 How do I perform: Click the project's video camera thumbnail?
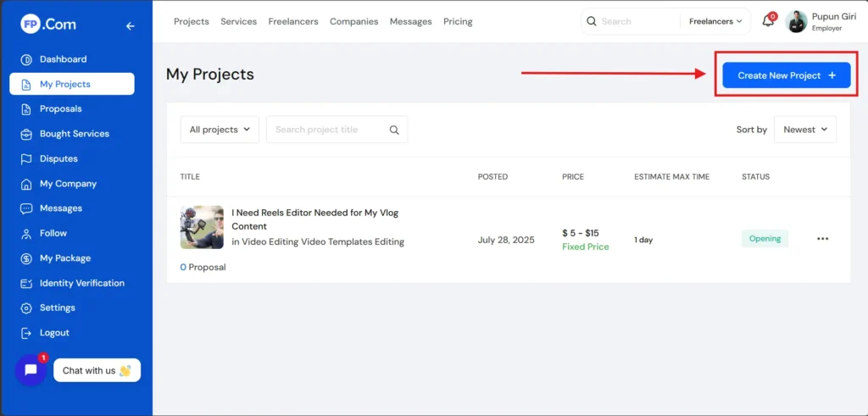[202, 227]
